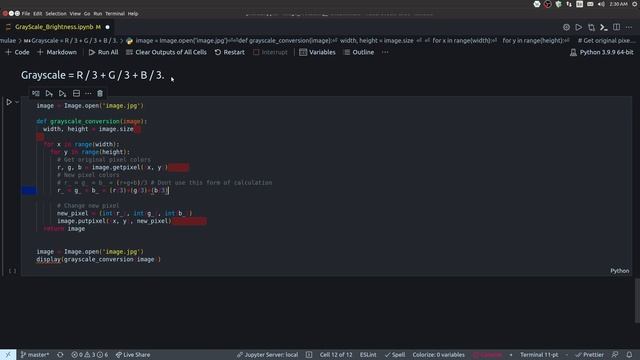The image size is (640, 360).
Task: Open the feedback icon in status bar
Action: tap(615, 355)
